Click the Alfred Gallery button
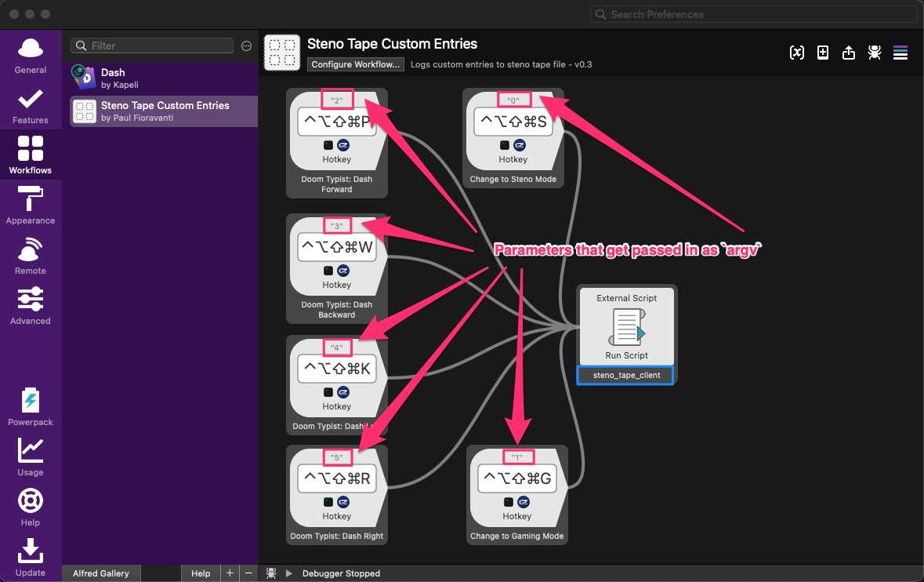The width and height of the screenshot is (924, 582). pos(101,573)
